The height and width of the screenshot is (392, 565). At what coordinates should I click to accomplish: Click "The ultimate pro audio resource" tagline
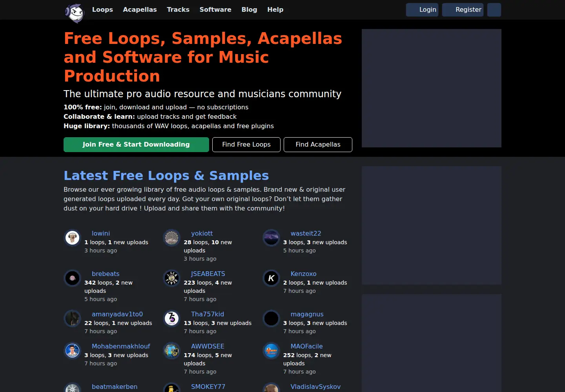click(202, 94)
